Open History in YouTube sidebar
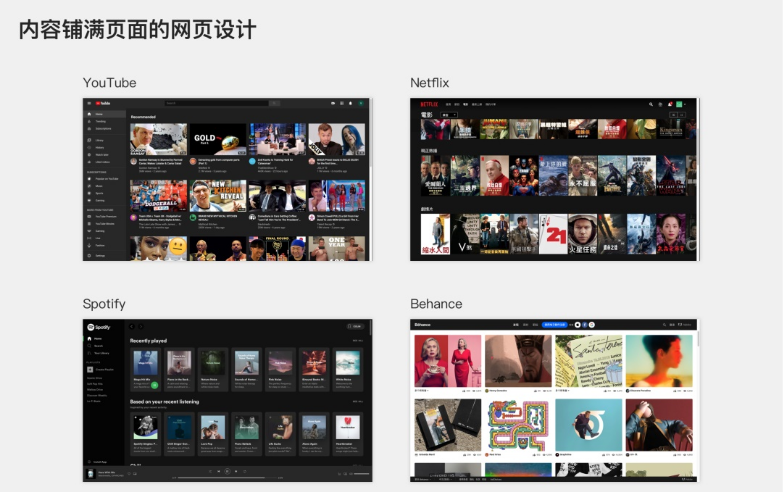This screenshot has height=492, width=783. coord(104,147)
